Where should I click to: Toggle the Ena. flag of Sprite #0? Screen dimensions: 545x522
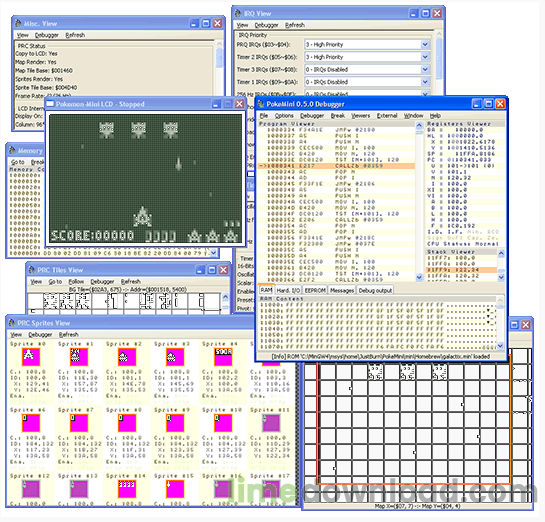(17, 396)
